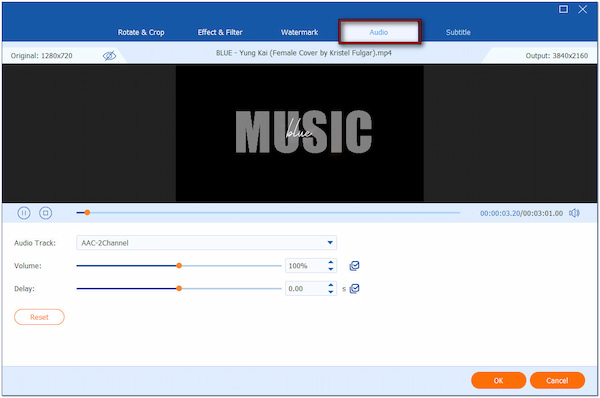
Task: Click the Original: 1280x720 label
Action: coord(41,56)
